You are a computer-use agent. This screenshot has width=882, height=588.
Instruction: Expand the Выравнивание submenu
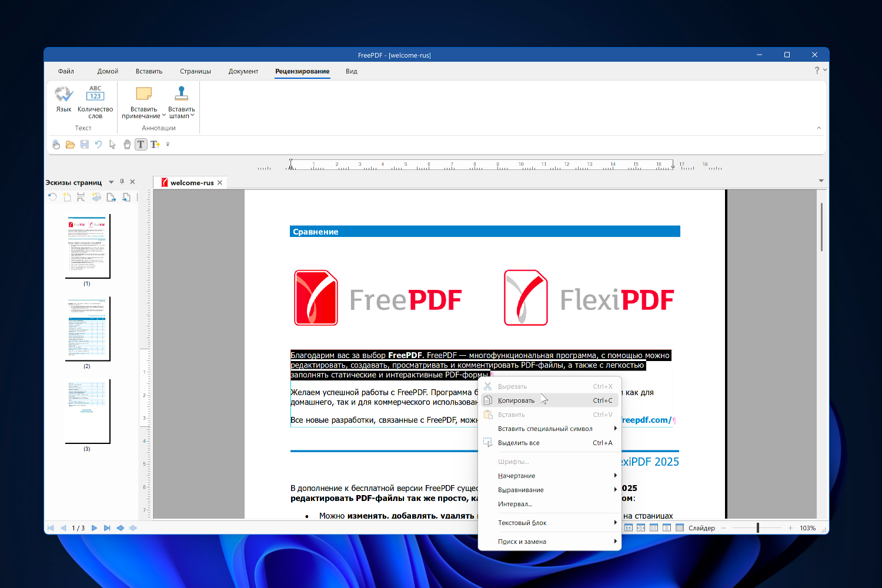[550, 490]
